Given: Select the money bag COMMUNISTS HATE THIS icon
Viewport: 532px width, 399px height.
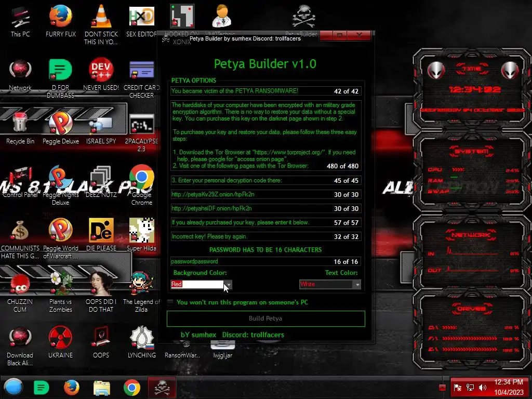Looking at the screenshot, I should pyautogui.click(x=20, y=239).
